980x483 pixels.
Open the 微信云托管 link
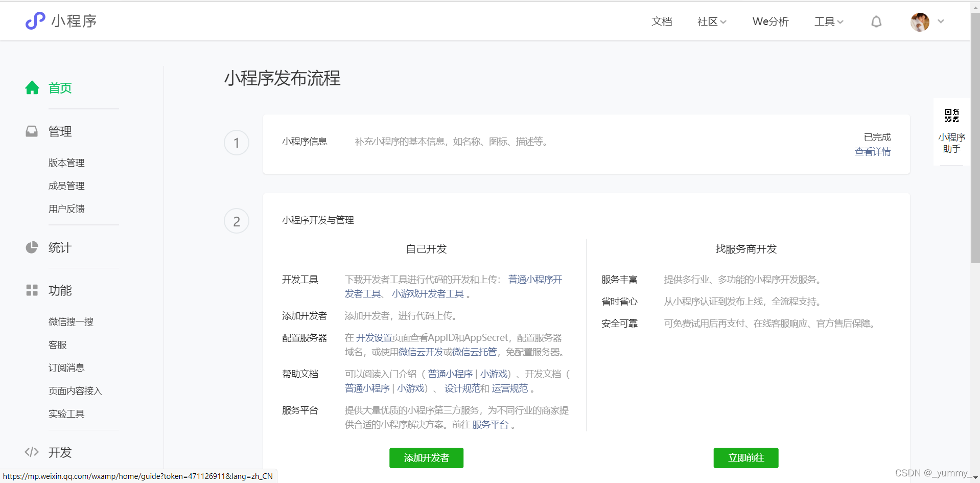474,352
